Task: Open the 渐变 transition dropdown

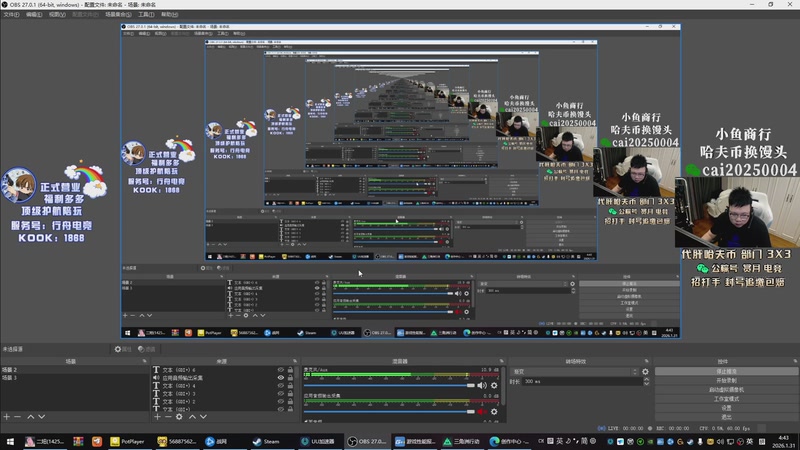Action: coord(574,372)
